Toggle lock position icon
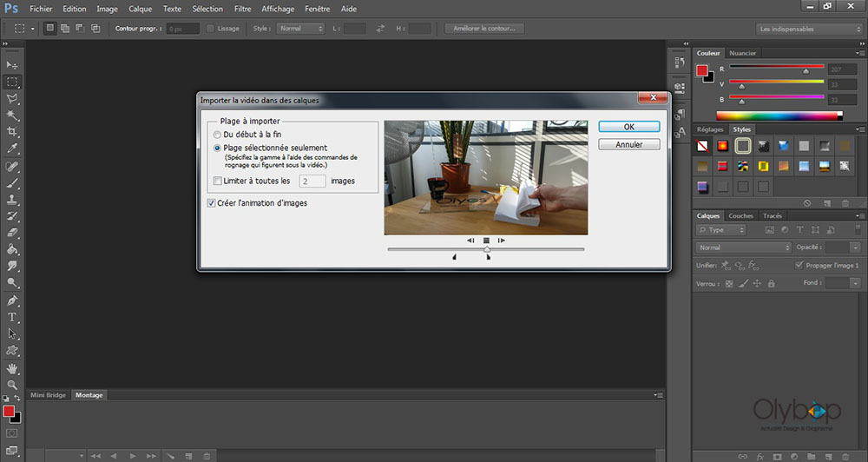The image size is (868, 462). 757,284
